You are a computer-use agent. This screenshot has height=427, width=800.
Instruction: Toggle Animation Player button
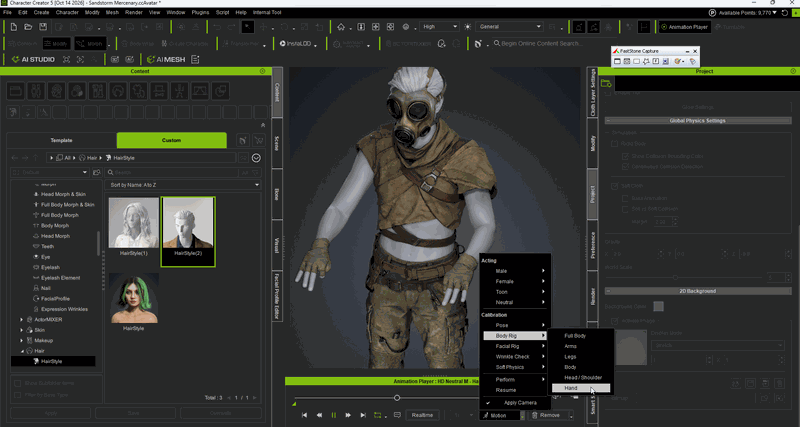684,27
